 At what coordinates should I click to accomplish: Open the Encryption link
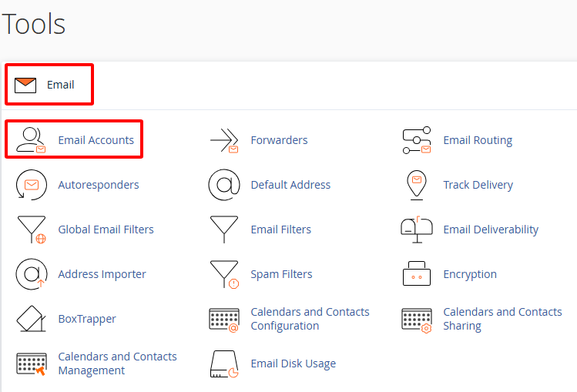point(470,274)
